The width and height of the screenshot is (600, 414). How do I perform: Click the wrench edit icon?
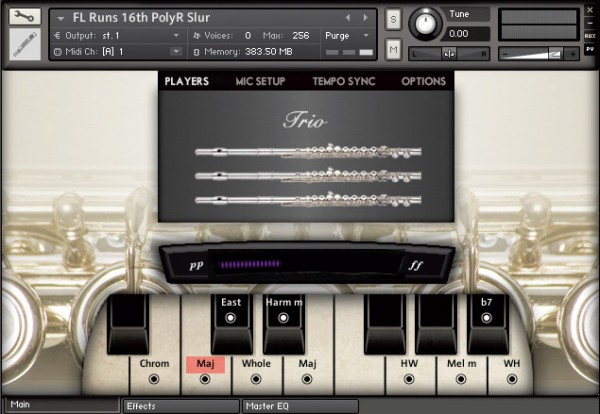22,17
